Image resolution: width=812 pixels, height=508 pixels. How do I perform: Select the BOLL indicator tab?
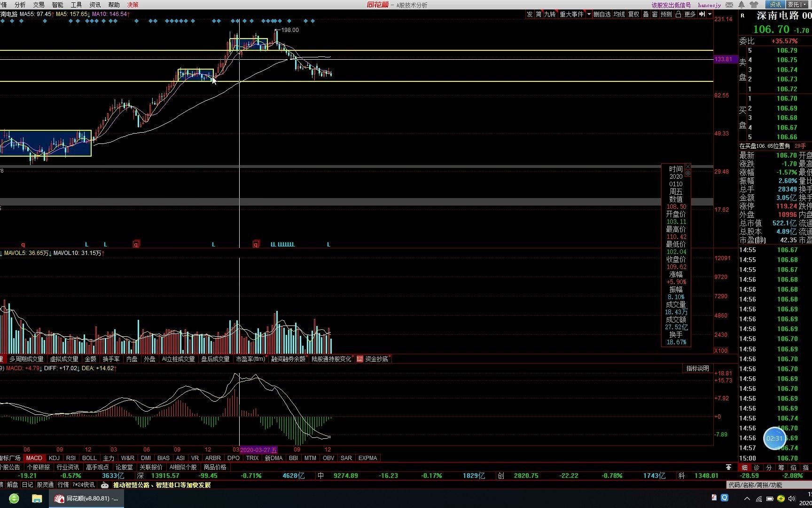coord(89,458)
